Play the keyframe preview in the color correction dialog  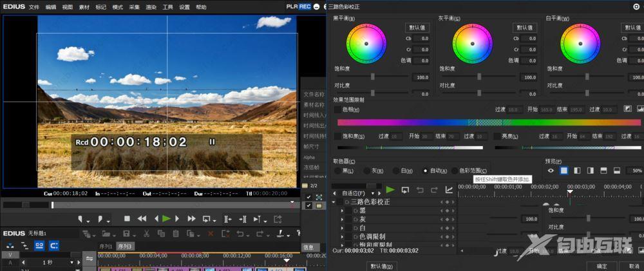390,190
